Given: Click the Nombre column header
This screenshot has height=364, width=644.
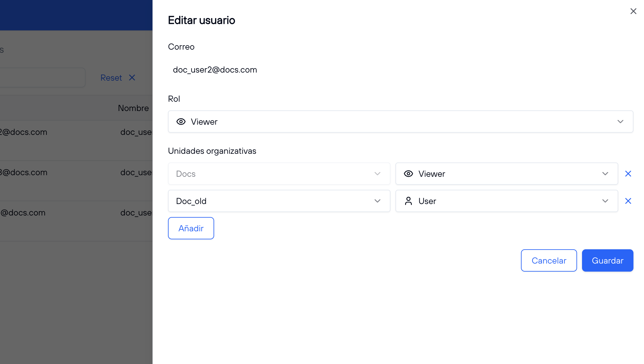Looking at the screenshot, I should click(133, 108).
